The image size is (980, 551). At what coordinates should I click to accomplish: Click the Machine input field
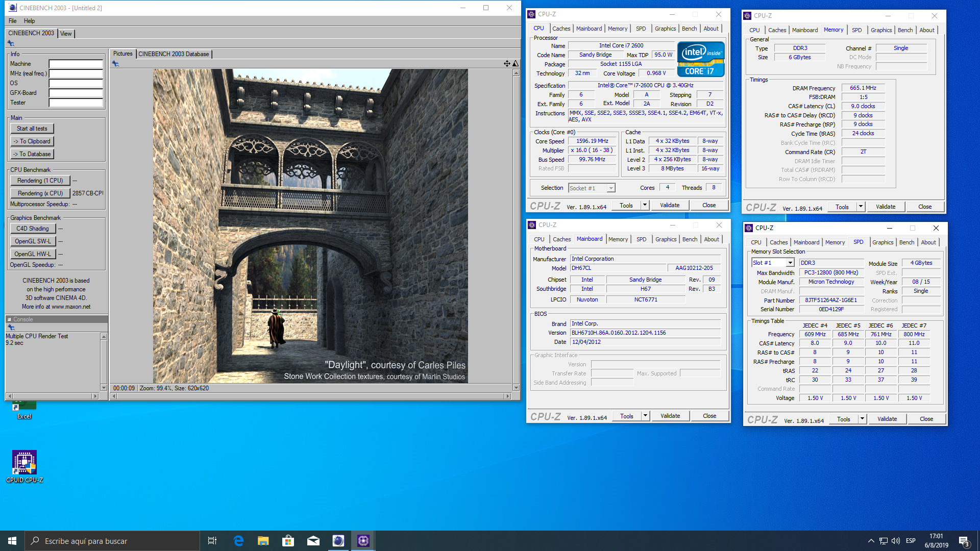coord(76,64)
